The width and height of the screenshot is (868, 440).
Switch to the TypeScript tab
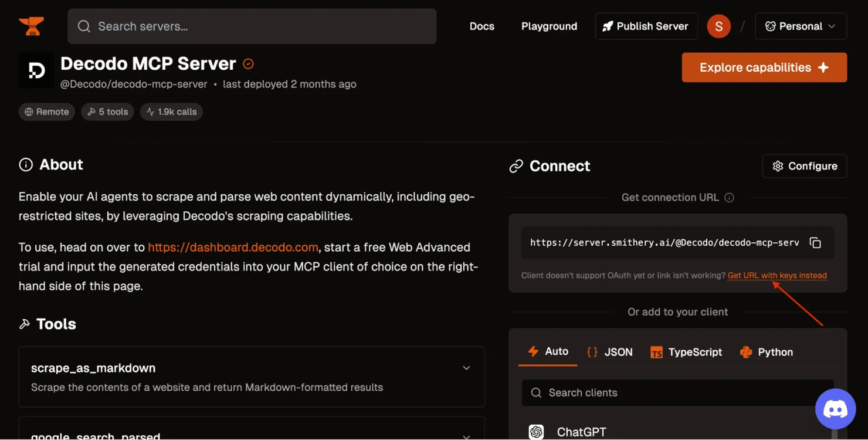point(686,352)
